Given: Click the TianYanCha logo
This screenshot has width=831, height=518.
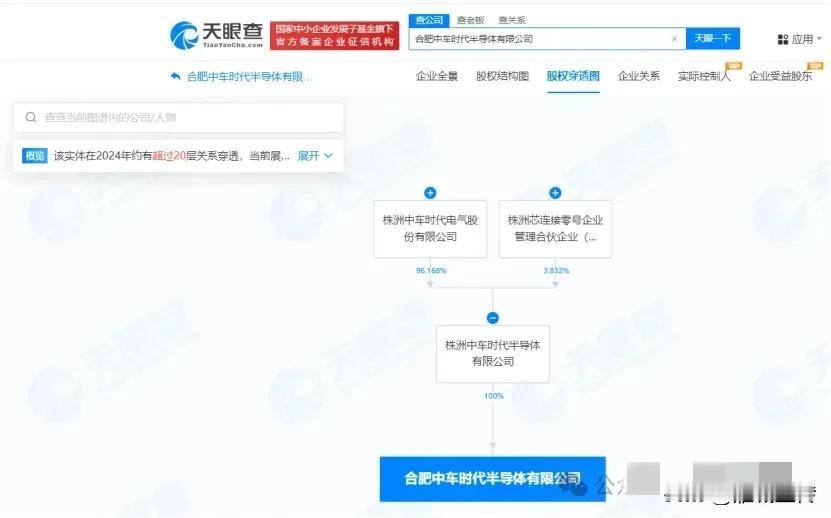Looking at the screenshot, I should tap(216, 35).
